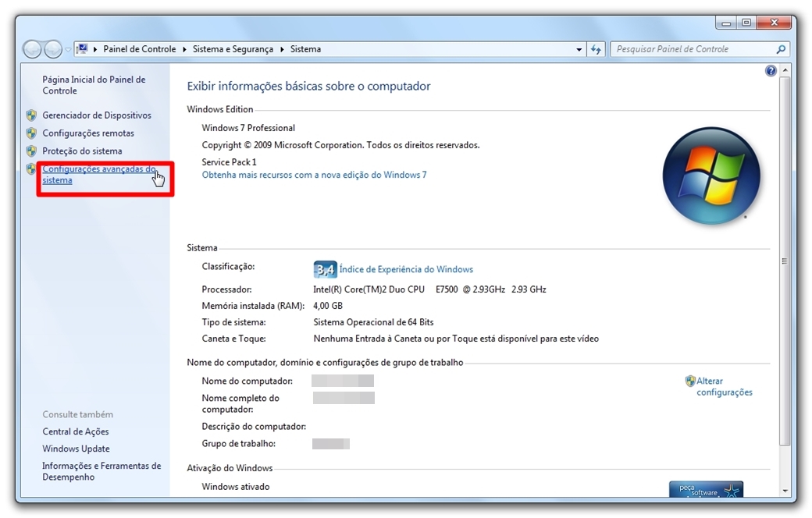The height and width of the screenshot is (518, 812).
Task: Click the shield icon beside Configurações remotas
Action: [x=31, y=133]
